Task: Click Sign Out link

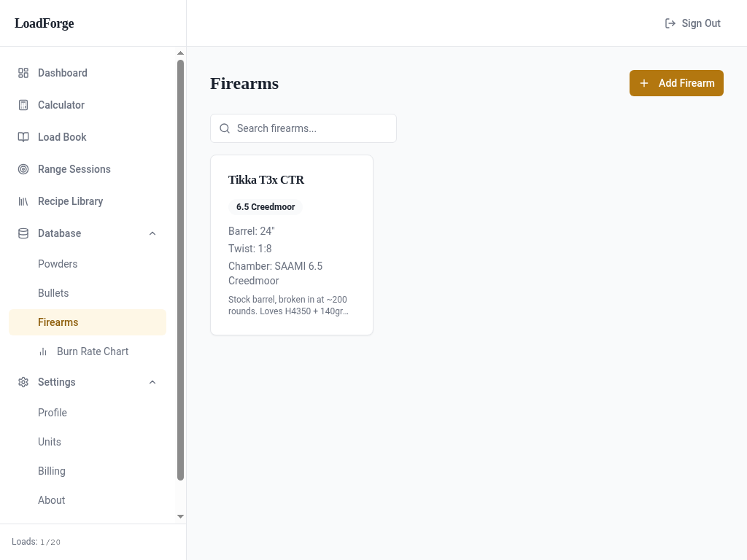Action: 693,23
